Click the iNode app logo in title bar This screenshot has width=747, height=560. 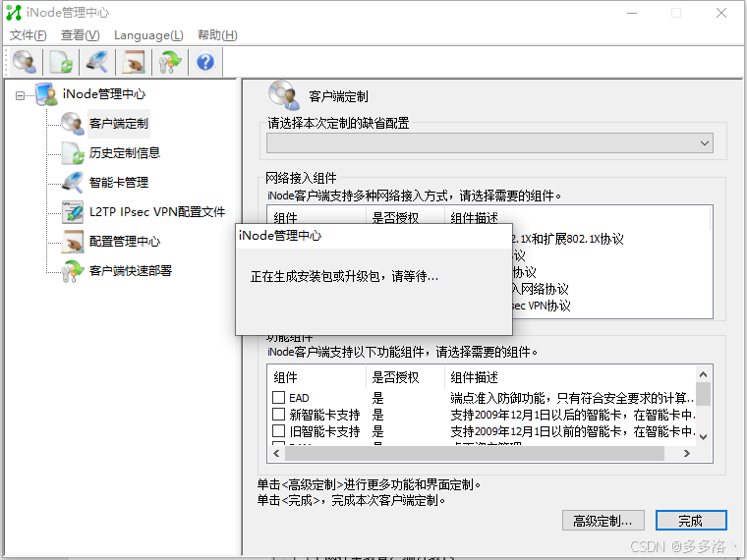coord(14,13)
